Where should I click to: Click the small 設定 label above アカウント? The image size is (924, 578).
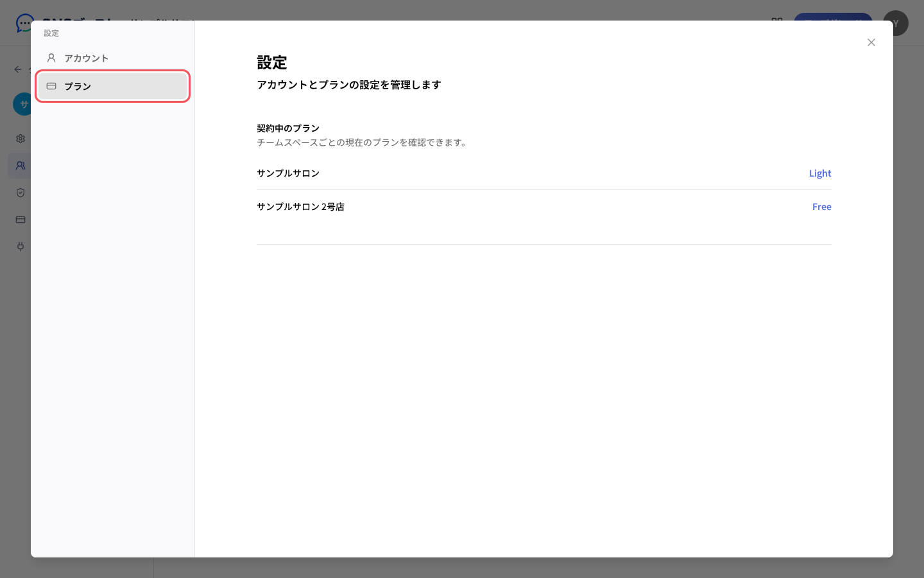point(51,33)
